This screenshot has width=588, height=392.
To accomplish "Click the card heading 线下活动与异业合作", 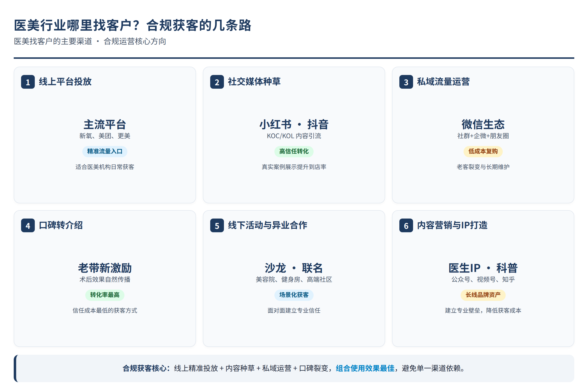I will [268, 225].
